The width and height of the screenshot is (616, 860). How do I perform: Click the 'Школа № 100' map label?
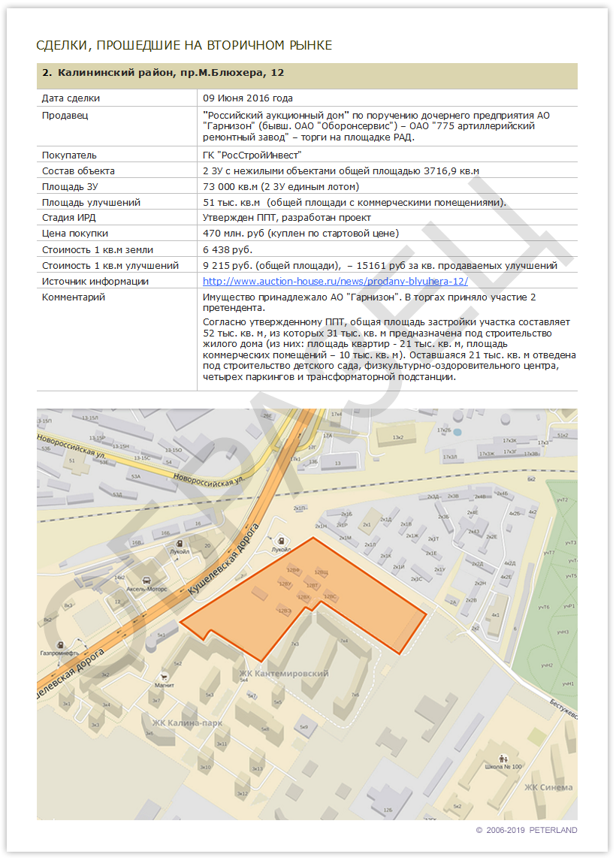503,767
